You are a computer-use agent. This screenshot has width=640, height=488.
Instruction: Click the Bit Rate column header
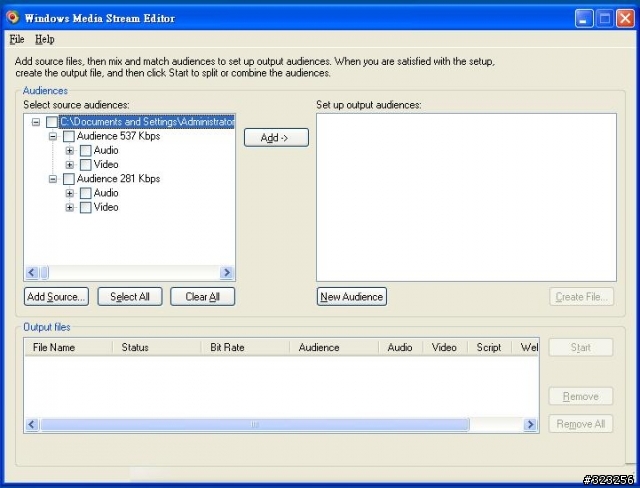tap(245, 347)
